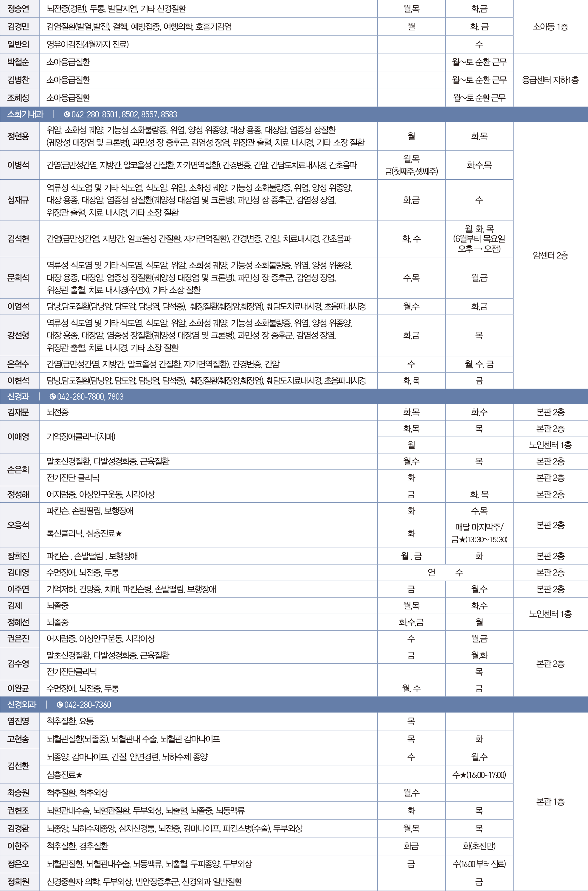588x891 pixels.
Task: Click 기억장애클리닉(치매) specialty text
Action: (81, 437)
